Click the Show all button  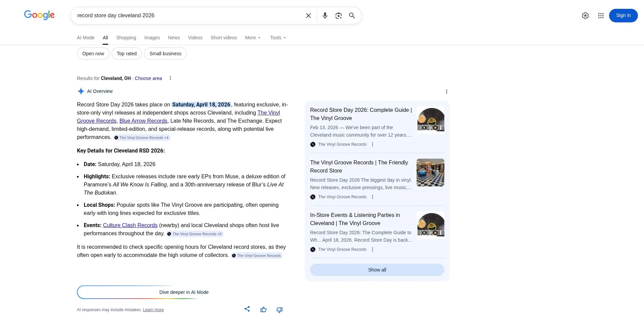pyautogui.click(x=377, y=270)
